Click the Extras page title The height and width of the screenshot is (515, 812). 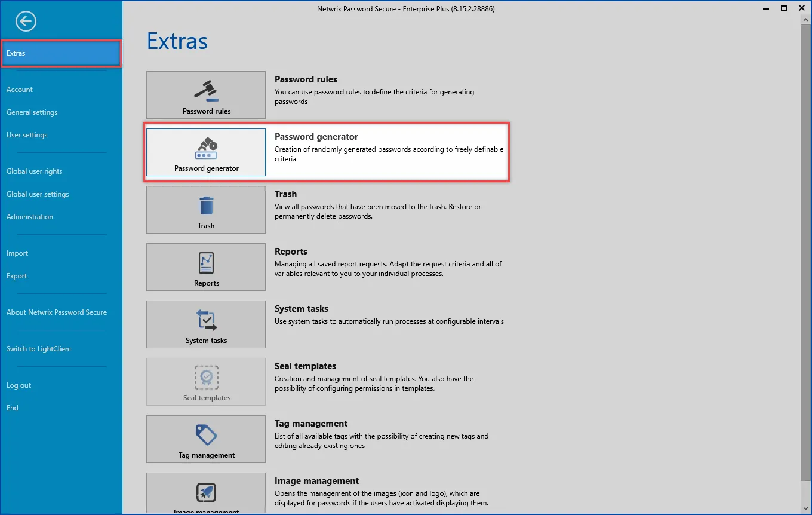click(177, 41)
